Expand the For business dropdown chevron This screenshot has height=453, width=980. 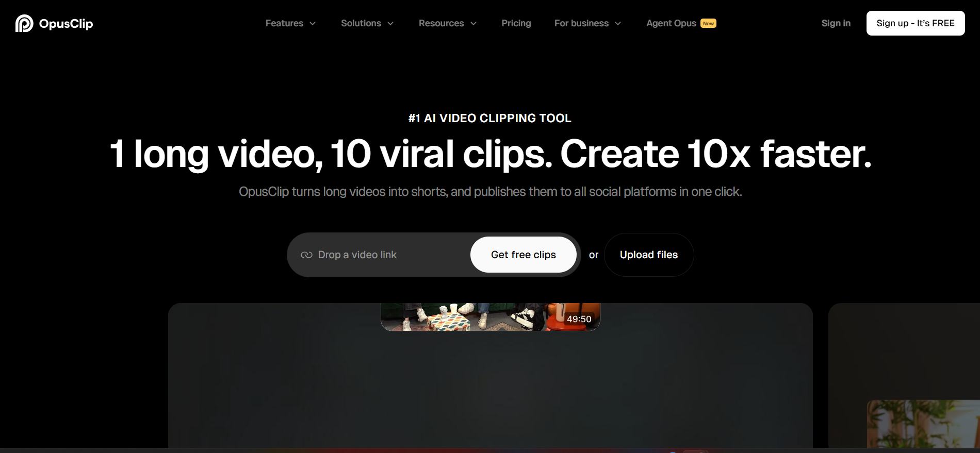(x=618, y=24)
